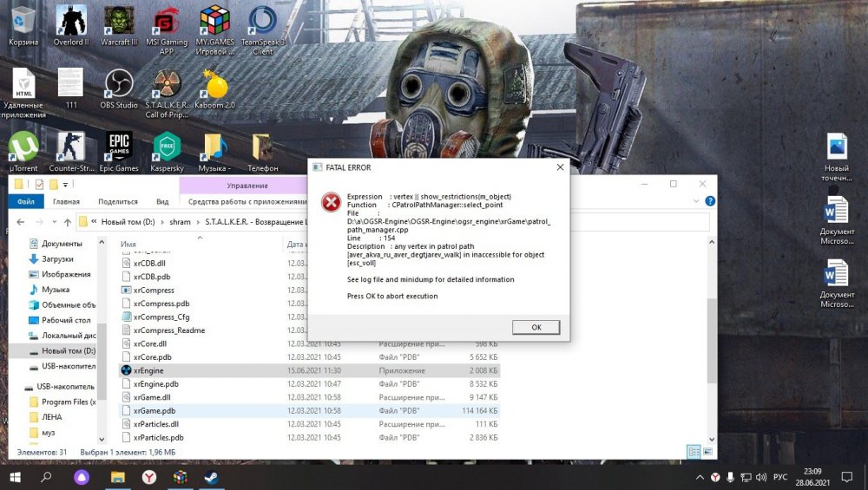
Task: Switch to File Explorer on the taskbar
Action: (x=117, y=477)
